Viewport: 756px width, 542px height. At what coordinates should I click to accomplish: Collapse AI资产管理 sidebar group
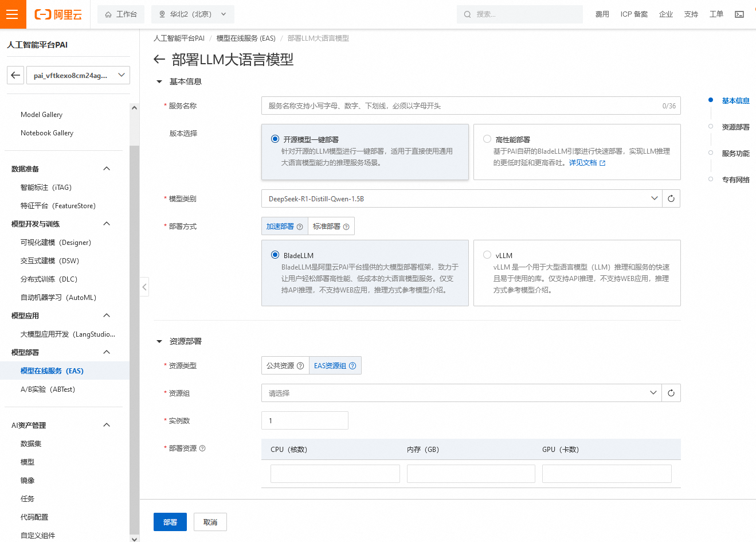coord(106,425)
